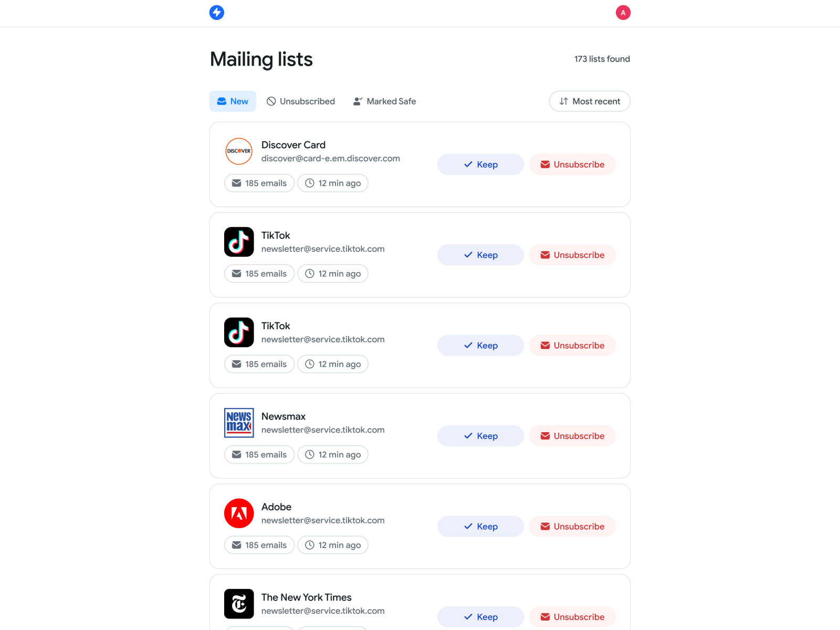The height and width of the screenshot is (630, 840).
Task: Click the 185 emails chip under Discover Card
Action: point(259,183)
